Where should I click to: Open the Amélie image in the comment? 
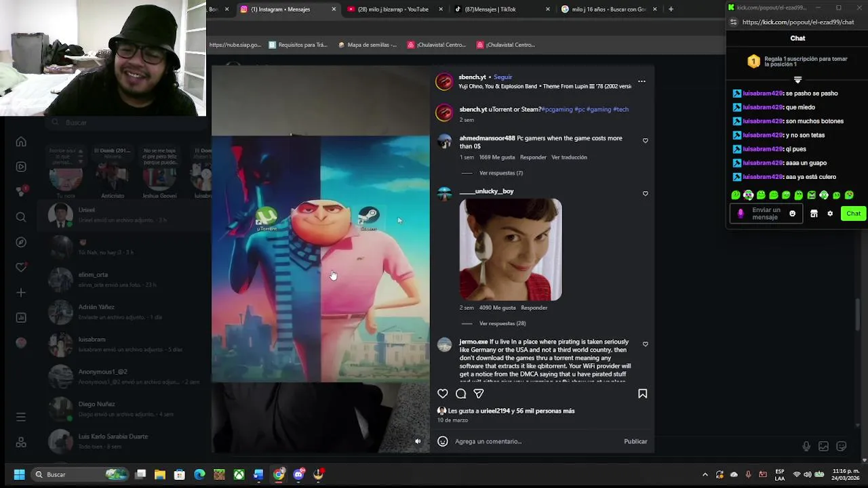click(511, 249)
